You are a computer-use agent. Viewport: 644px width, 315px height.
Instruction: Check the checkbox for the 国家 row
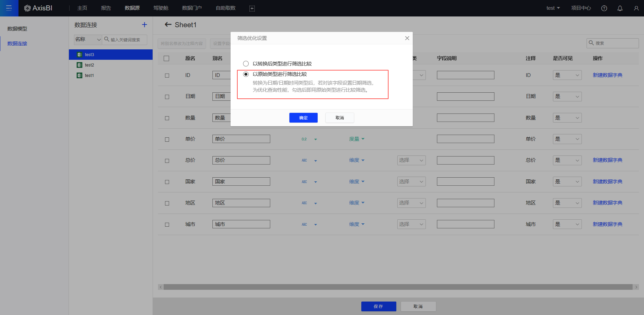167,182
